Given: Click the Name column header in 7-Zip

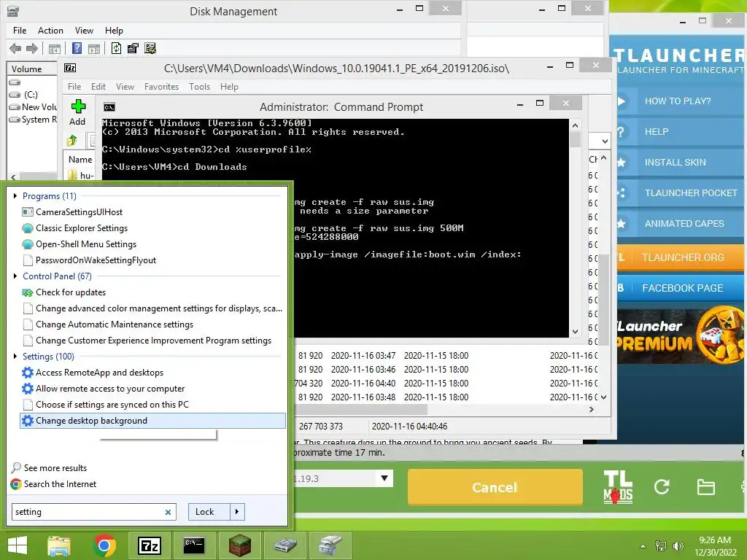Looking at the screenshot, I should (x=80, y=160).
